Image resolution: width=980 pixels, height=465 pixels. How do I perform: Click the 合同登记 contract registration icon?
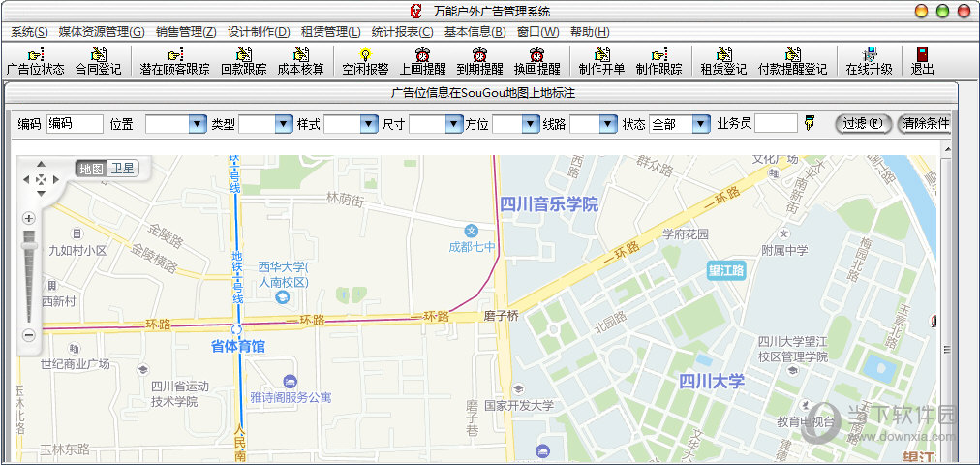[98, 60]
